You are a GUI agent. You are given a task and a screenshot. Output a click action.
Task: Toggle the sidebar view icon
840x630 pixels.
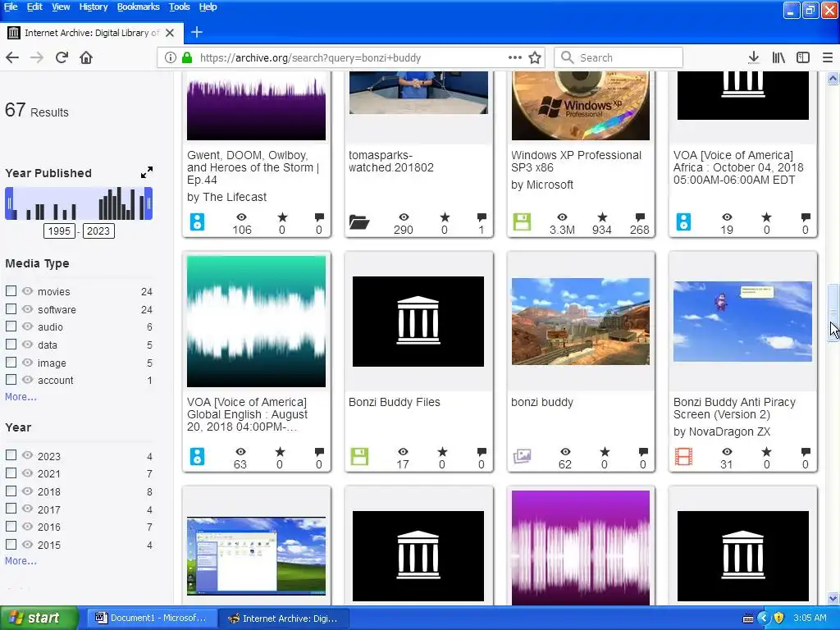802,57
